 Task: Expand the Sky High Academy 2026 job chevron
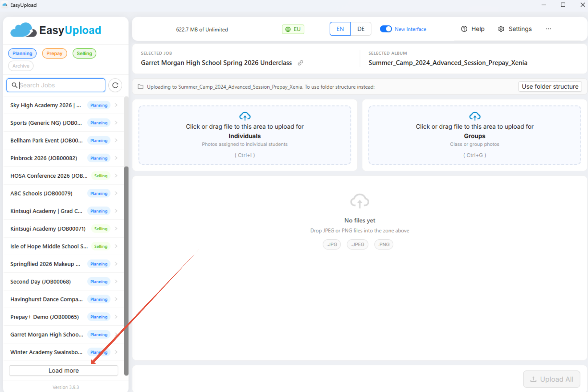(116, 105)
